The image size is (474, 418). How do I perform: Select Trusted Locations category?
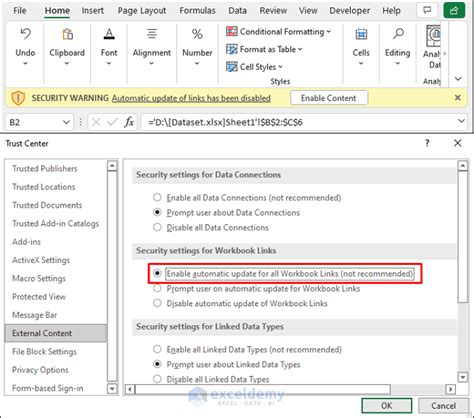coord(44,187)
